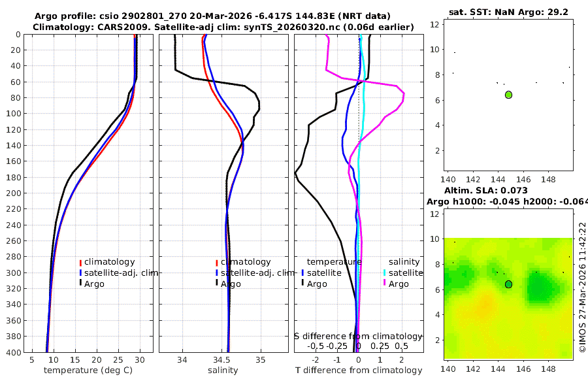Click cyan salinity satellite legend swatch

[x=384, y=272]
